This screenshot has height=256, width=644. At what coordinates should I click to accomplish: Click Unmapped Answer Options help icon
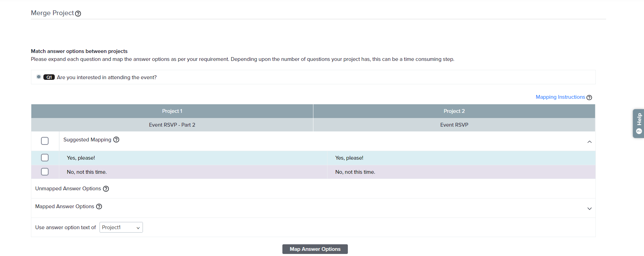click(x=106, y=189)
